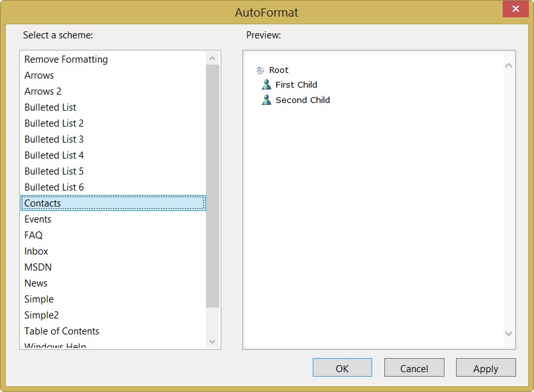Screen dimensions: 534x392
Task: Choose the Bulleted List scheme
Action: (113, 107)
